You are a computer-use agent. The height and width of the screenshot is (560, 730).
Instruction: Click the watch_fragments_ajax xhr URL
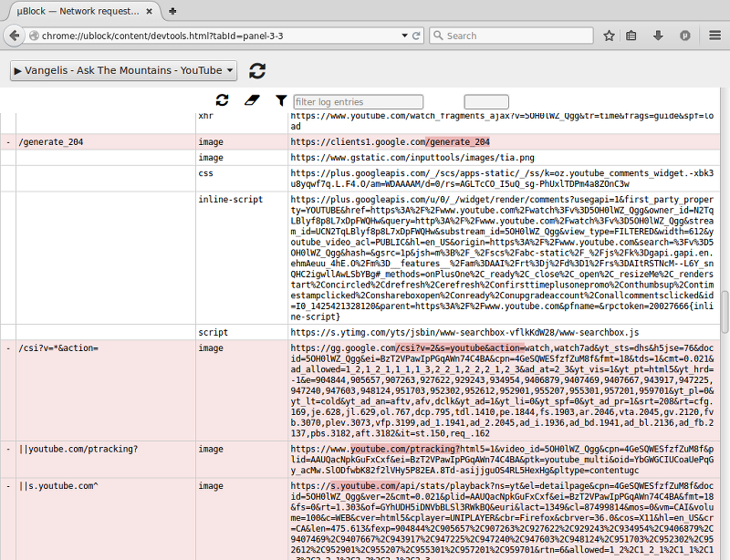pyautogui.click(x=502, y=121)
